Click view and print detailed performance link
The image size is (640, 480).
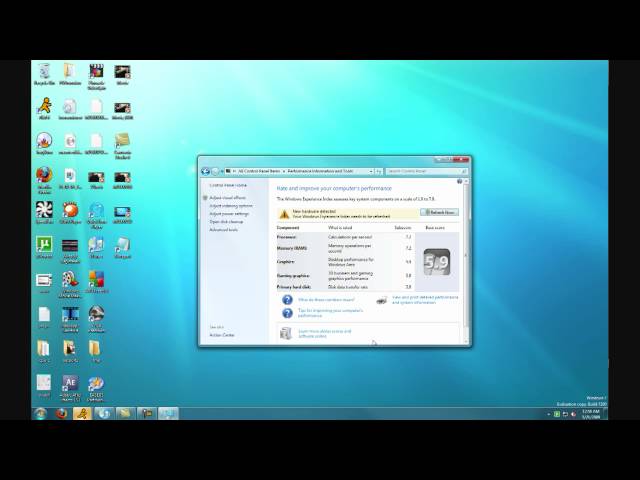425,300
